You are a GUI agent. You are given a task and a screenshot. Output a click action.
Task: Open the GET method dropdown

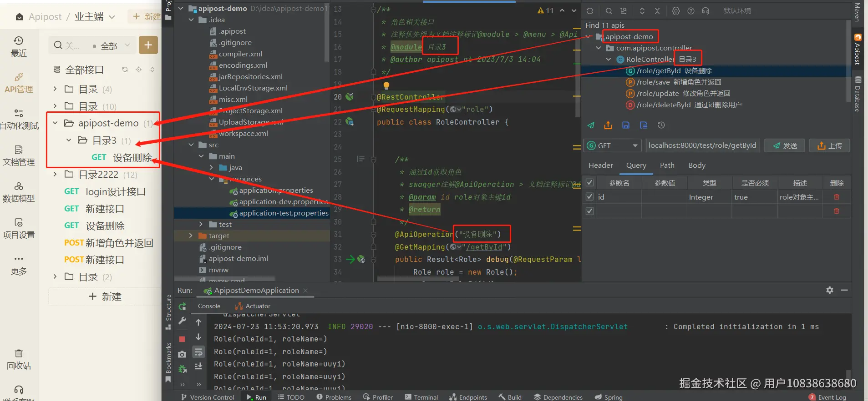click(613, 145)
